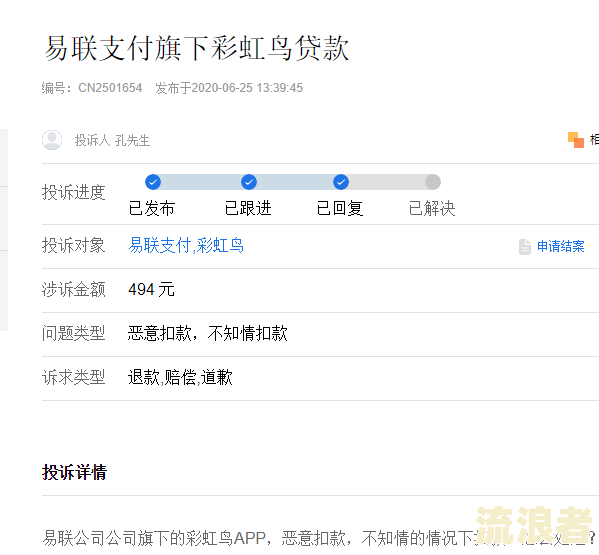Click the 投诉对象 row label

click(73, 245)
